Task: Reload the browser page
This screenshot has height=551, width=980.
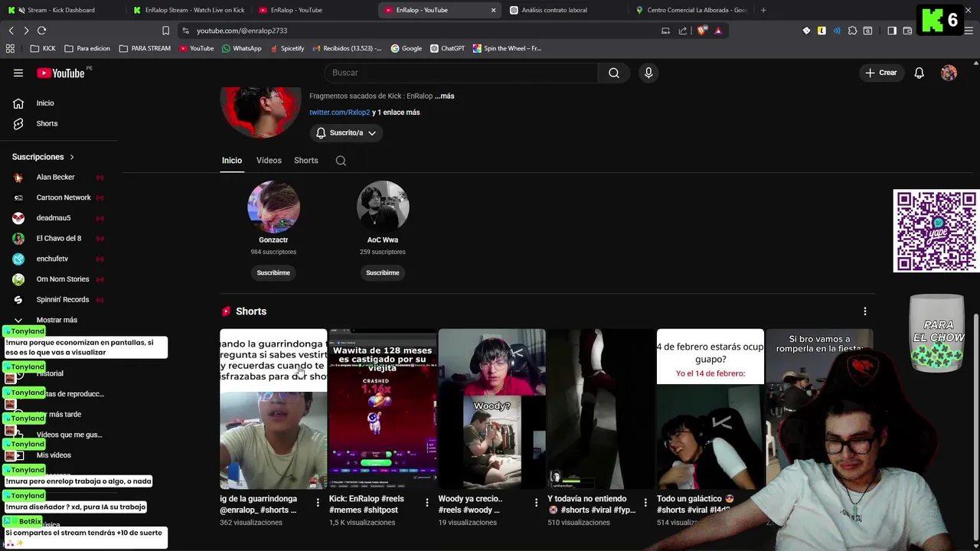Action: (x=42, y=31)
